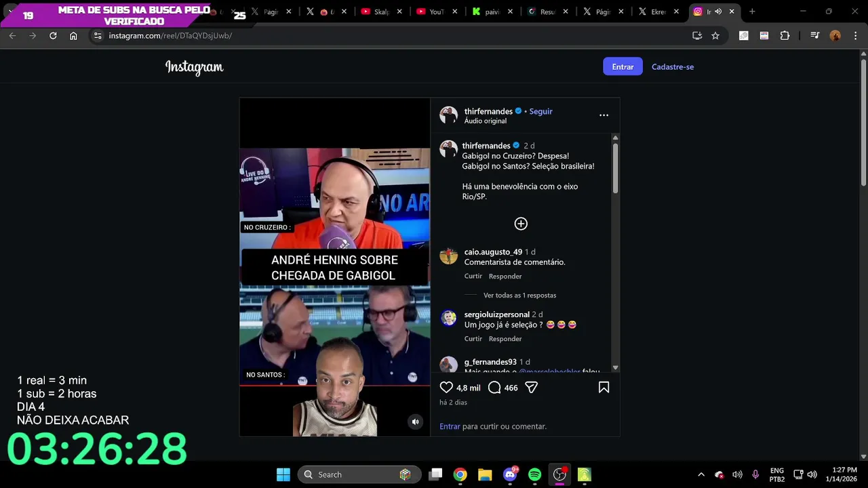Mute the Instagram tab via its speaker icon

[718, 12]
